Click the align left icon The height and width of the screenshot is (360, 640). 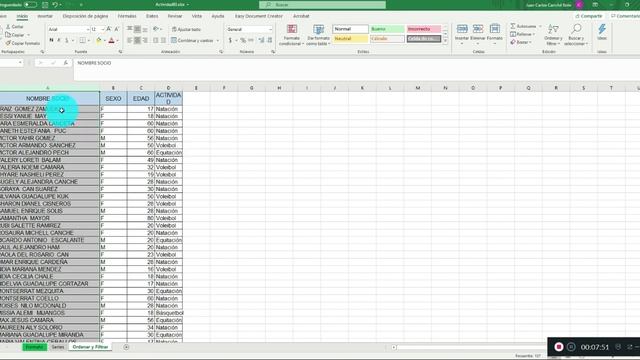[130, 40]
